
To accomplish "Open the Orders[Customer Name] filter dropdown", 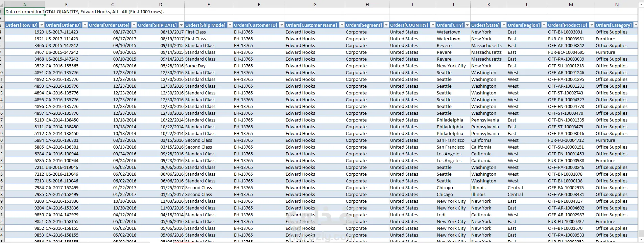I will [x=342, y=25].
